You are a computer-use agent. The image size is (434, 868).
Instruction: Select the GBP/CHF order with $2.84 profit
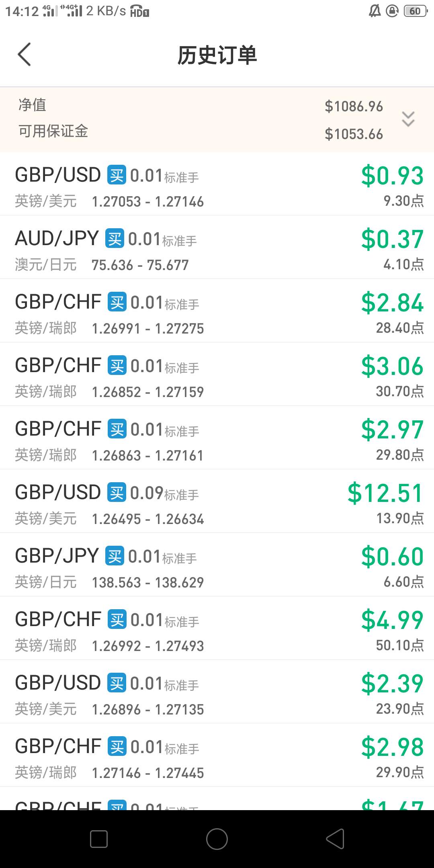click(x=217, y=311)
